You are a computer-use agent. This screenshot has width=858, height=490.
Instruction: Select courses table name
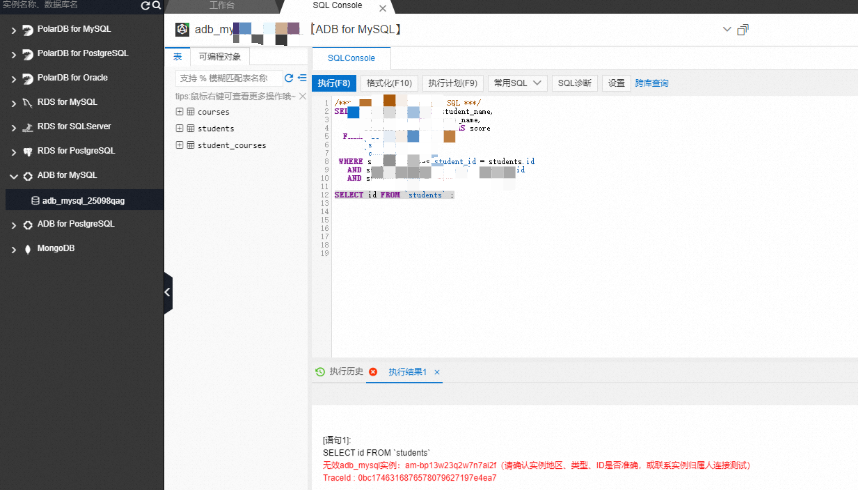click(x=213, y=112)
